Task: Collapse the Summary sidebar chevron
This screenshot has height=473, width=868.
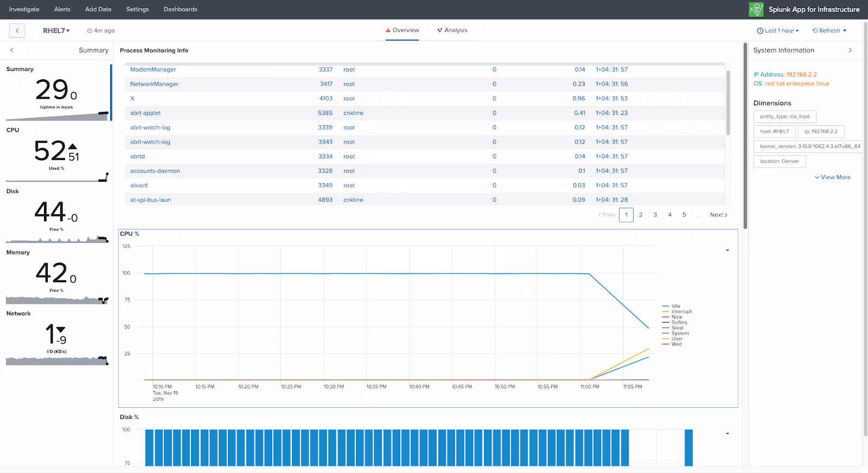Action: coord(12,50)
